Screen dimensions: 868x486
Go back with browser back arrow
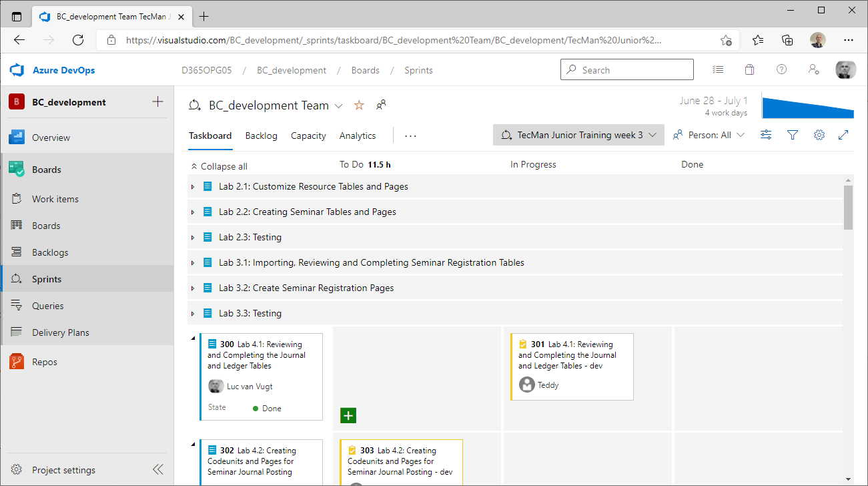pyautogui.click(x=19, y=40)
